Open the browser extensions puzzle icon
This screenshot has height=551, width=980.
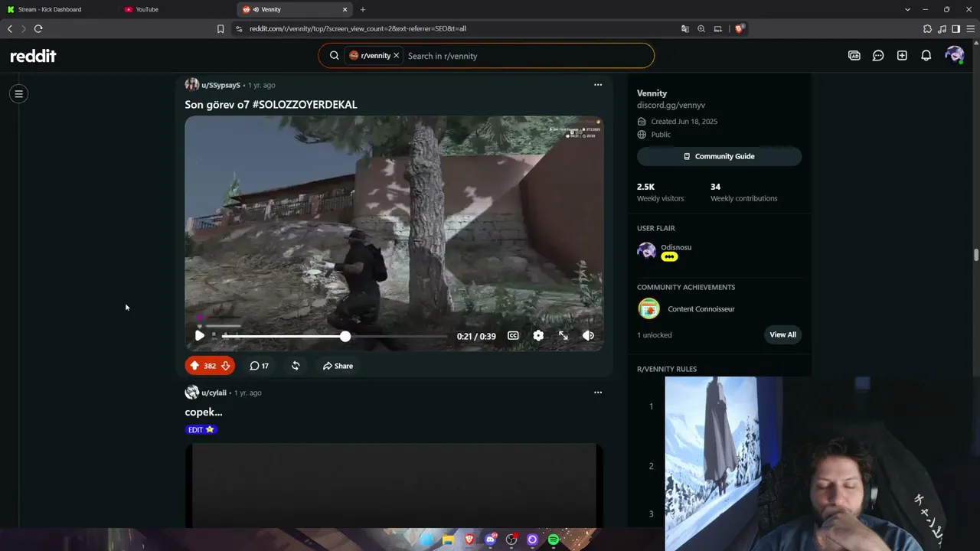(928, 28)
